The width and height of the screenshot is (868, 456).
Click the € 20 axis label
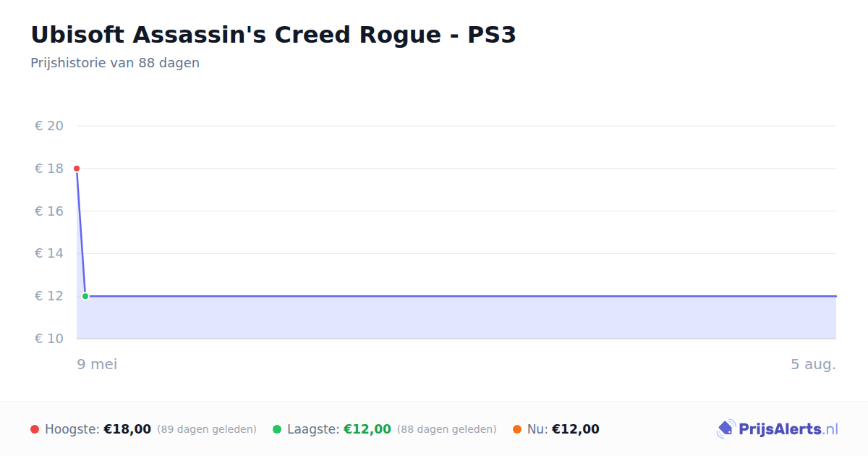pyautogui.click(x=49, y=126)
